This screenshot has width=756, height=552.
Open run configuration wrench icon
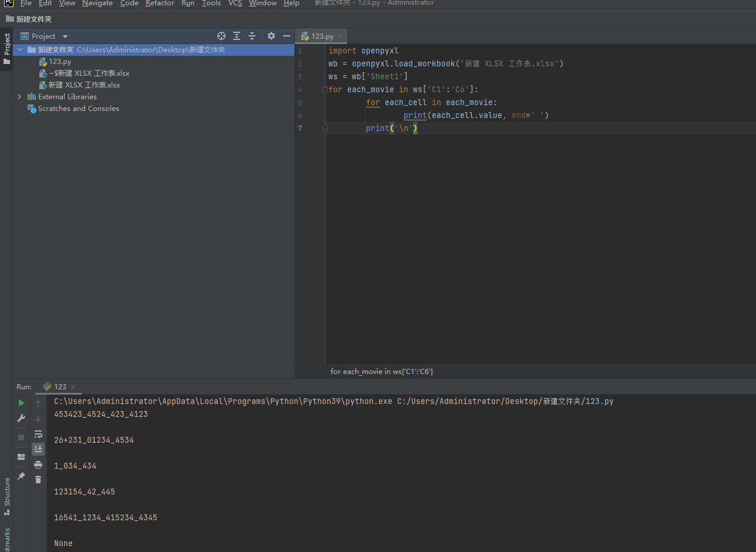point(21,418)
